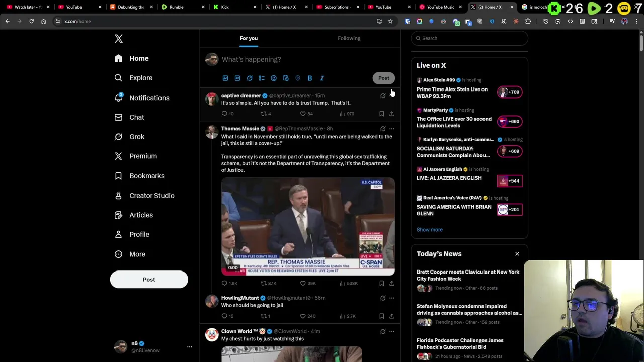The height and width of the screenshot is (362, 644).
Task: Click the large white Post button in sidebar
Action: 149,280
